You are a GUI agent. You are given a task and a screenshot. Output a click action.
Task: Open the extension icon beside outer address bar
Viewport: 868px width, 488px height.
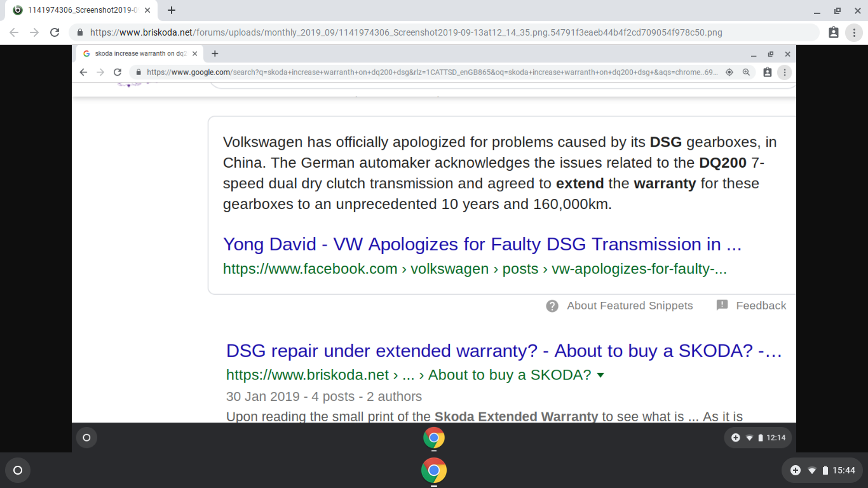(x=834, y=32)
